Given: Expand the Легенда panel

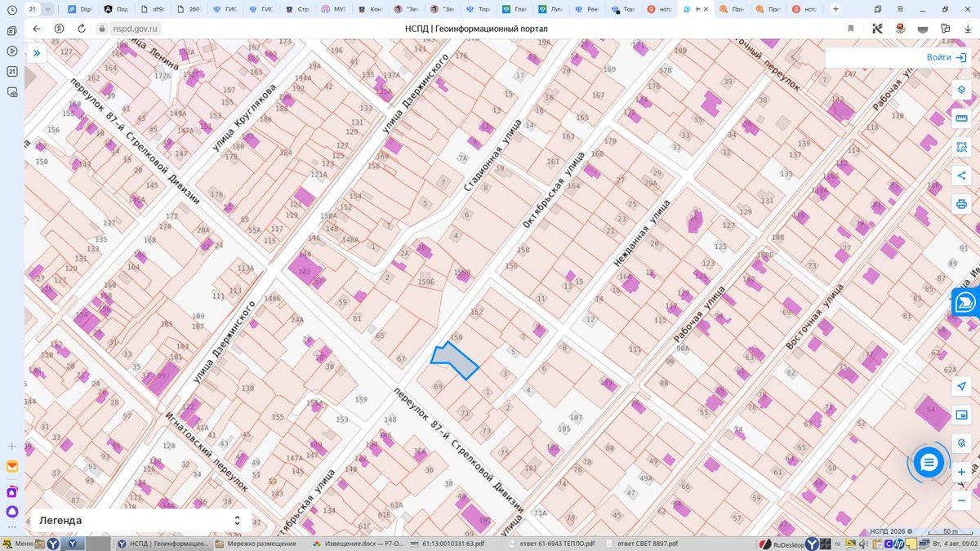Looking at the screenshot, I should click(141, 520).
